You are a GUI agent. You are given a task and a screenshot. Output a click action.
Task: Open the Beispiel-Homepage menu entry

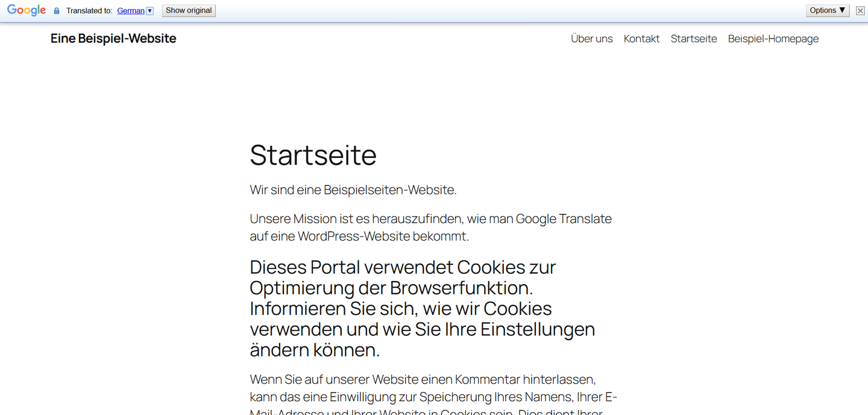pyautogui.click(x=773, y=39)
